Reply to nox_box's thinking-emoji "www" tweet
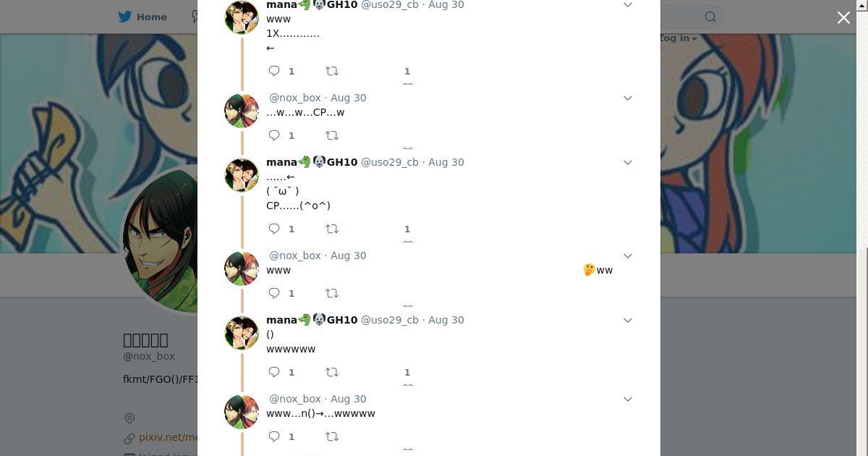Image resolution: width=868 pixels, height=456 pixels. pyautogui.click(x=274, y=293)
